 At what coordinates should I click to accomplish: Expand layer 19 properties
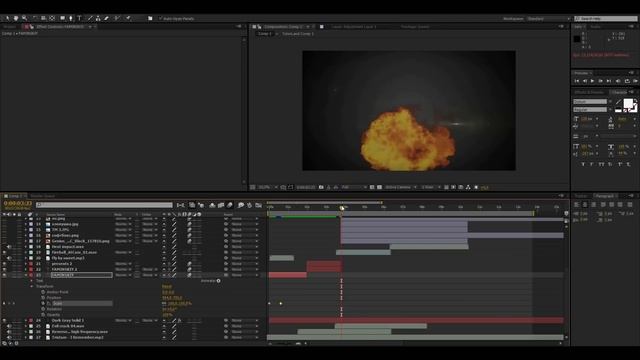[26, 252]
